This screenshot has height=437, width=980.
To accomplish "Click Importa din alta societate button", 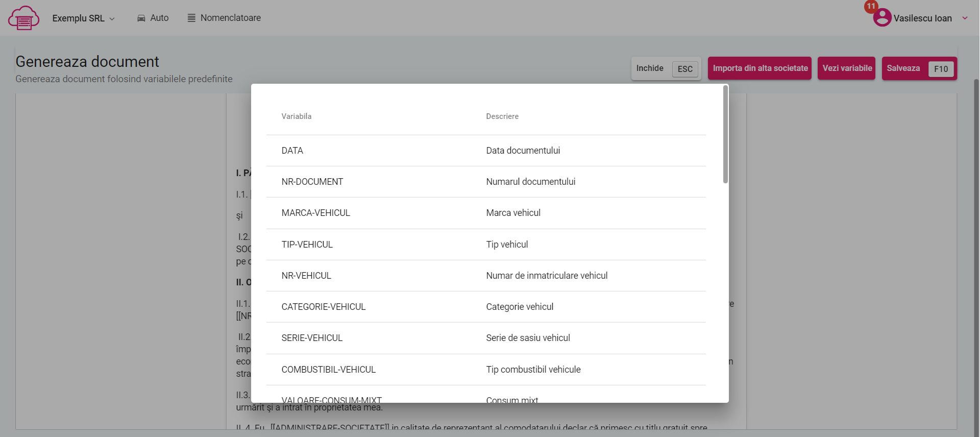I will click(x=759, y=68).
